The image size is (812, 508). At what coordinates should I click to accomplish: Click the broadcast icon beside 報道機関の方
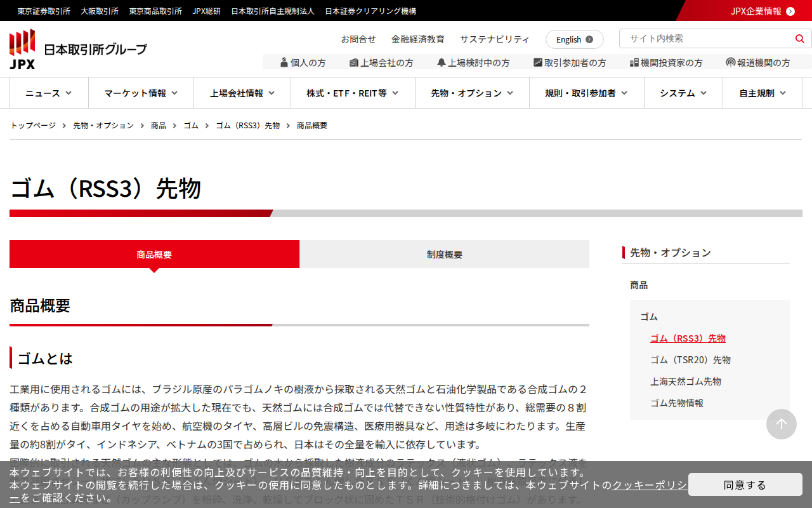pyautogui.click(x=731, y=62)
